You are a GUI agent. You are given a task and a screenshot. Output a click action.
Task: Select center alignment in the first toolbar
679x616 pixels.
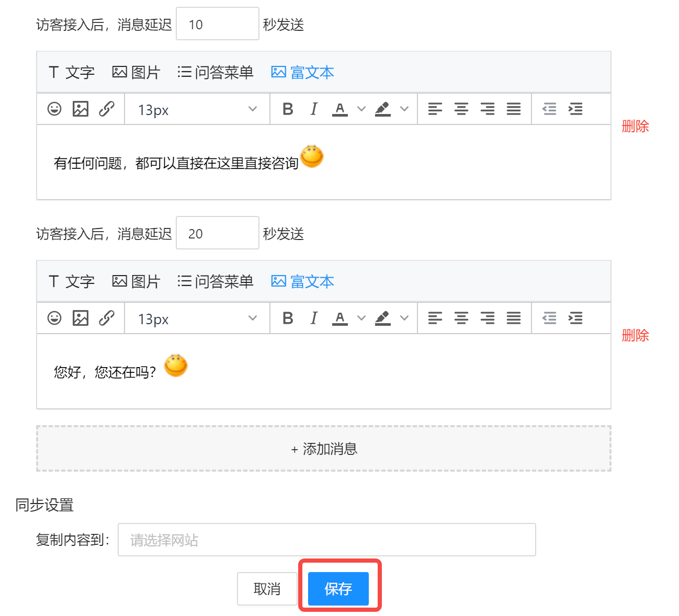461,109
